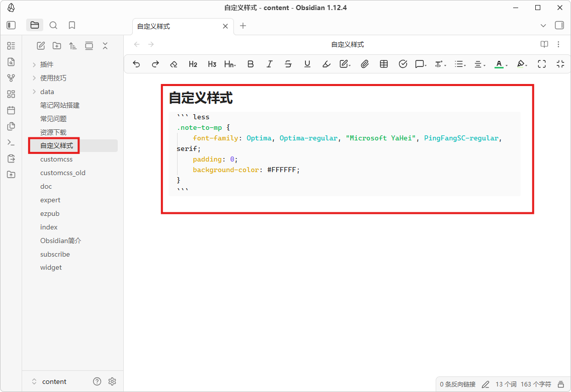The height and width of the screenshot is (392, 571).
Task: Switch to the search sidebar tab
Action: (53, 25)
